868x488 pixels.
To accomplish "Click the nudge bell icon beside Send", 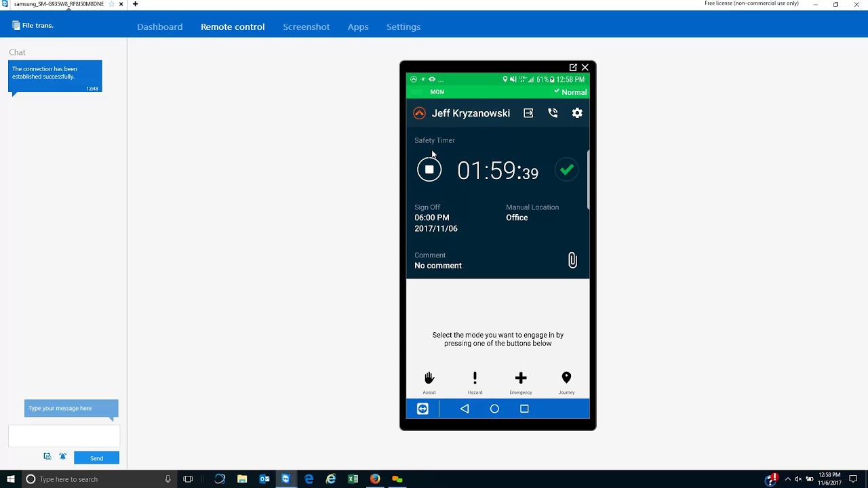I will [x=62, y=457].
